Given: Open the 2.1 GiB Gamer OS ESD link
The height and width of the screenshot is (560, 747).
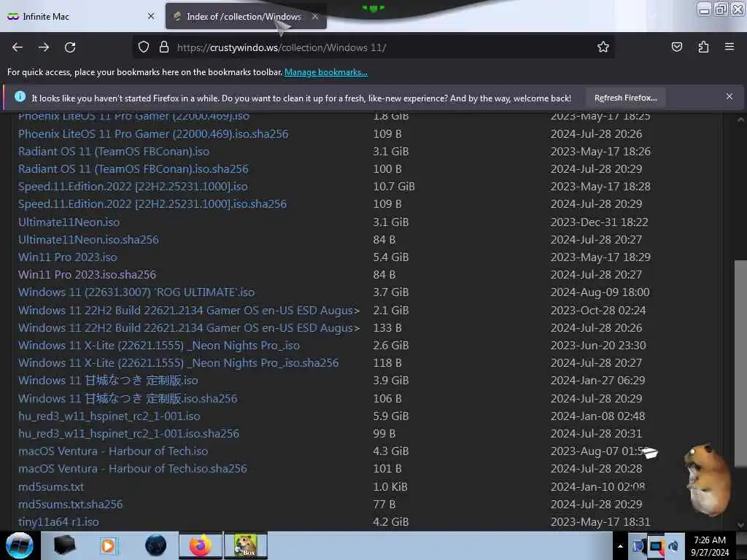Looking at the screenshot, I should point(189,311).
